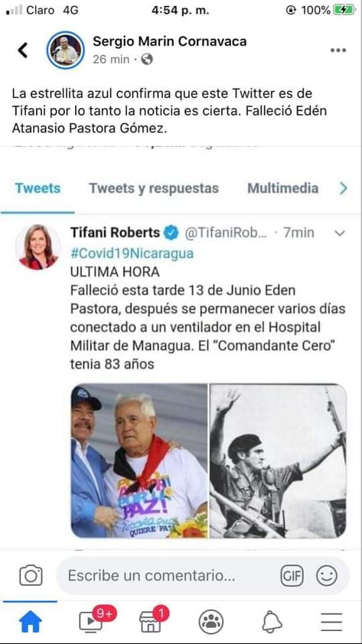Open the Notifications bell icon
Image resolution: width=362 pixels, height=644 pixels.
(x=272, y=622)
